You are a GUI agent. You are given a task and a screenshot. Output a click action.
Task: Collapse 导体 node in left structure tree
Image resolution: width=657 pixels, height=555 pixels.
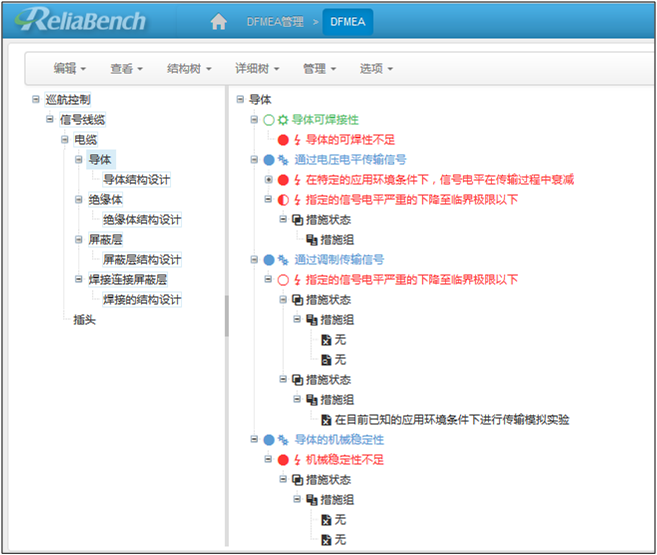(x=79, y=160)
